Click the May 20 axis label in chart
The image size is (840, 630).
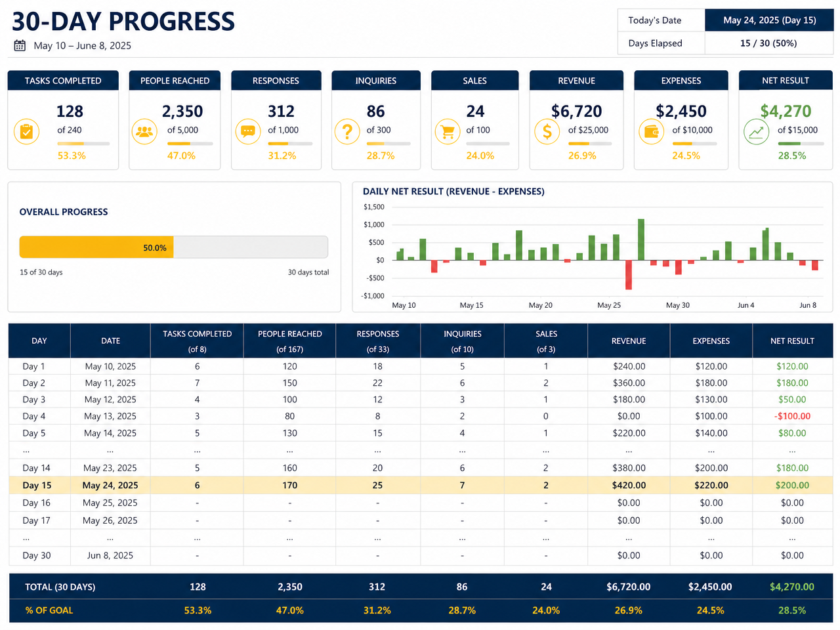click(541, 305)
